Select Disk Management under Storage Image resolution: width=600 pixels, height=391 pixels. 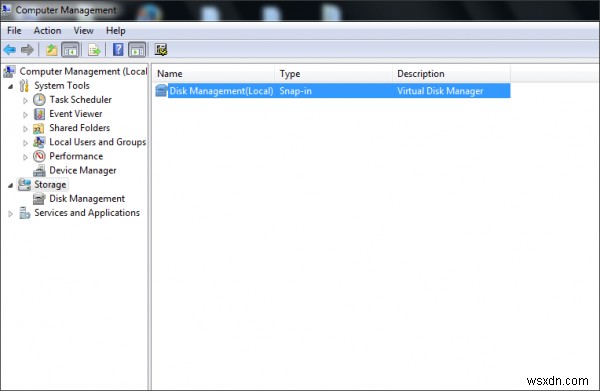click(87, 199)
